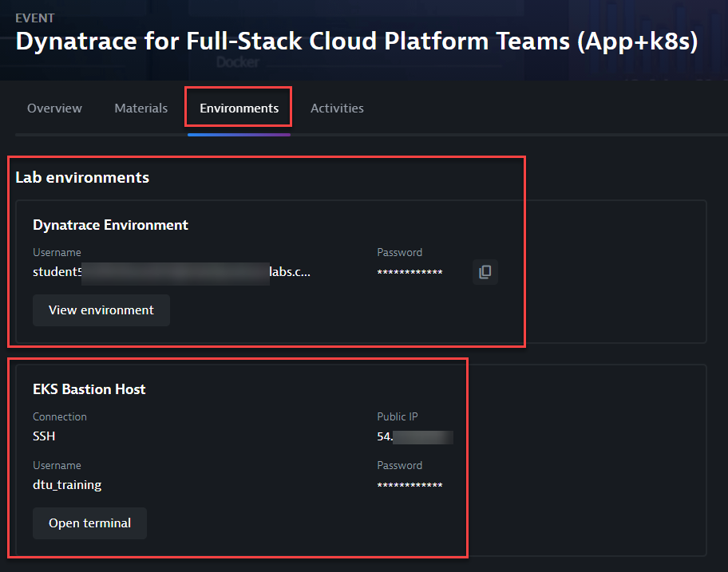The width and height of the screenshot is (728, 572).
Task: Switch to the Overview tab
Action: pyautogui.click(x=54, y=108)
